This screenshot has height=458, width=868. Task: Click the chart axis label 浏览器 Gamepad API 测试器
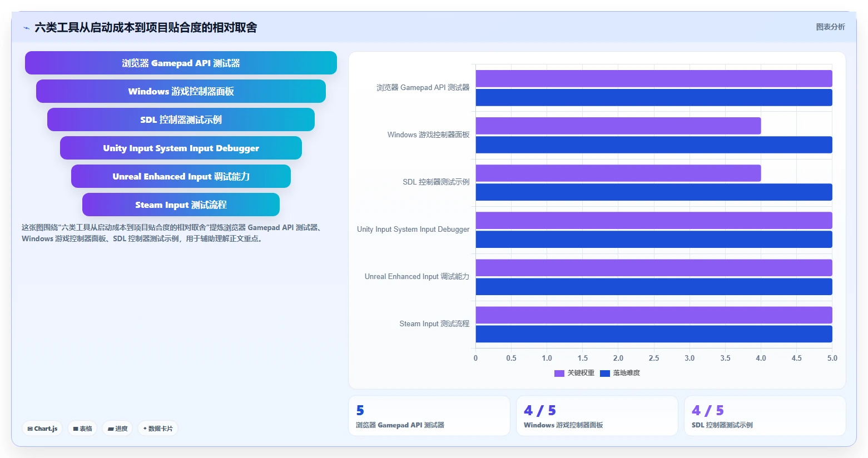click(x=423, y=87)
